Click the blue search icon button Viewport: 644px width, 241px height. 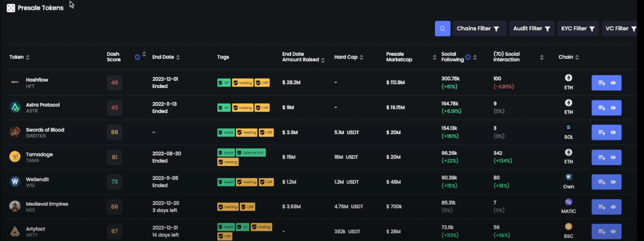coord(442,29)
